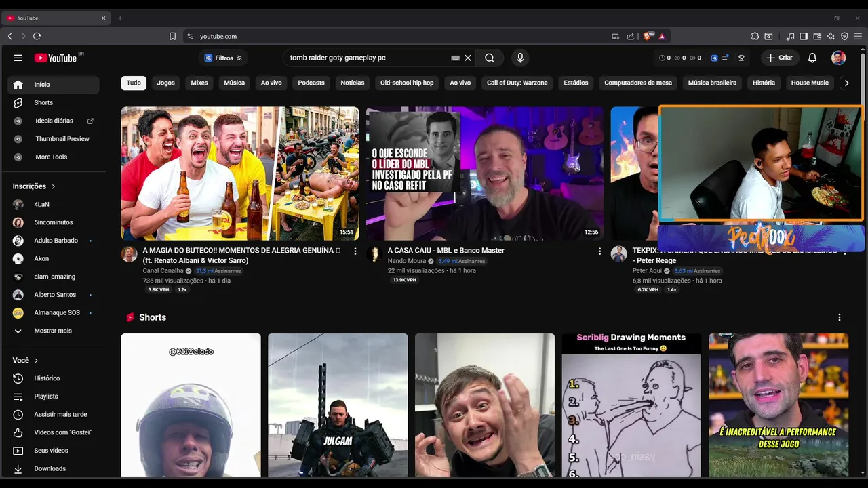This screenshot has width=868, height=488.
Task: Open the on-screen keyboard icon in search box
Action: point(455,58)
